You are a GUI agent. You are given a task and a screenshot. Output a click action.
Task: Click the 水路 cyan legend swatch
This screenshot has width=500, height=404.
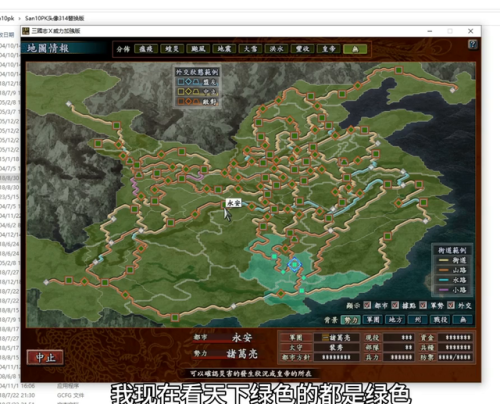[444, 280]
